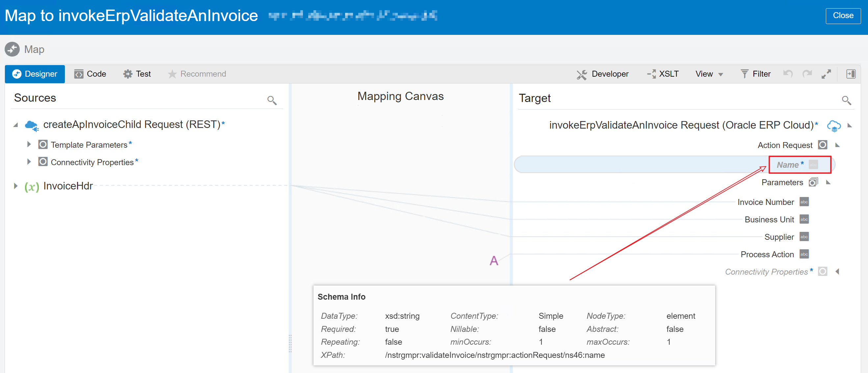Expand the target Connectivity Properties node
The height and width of the screenshot is (373, 868).
837,271
